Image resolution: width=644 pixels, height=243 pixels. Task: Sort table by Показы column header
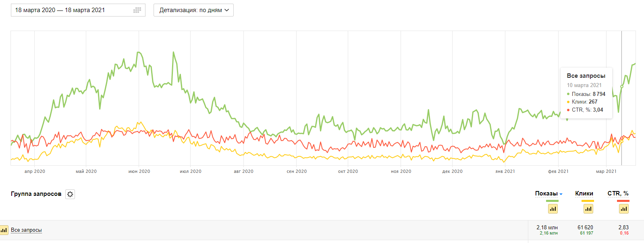coord(546,193)
